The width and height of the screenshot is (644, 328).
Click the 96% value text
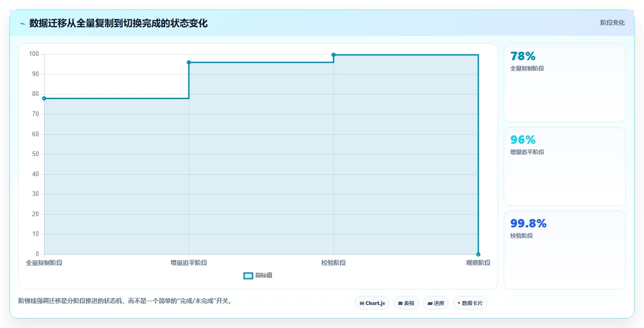click(x=523, y=140)
